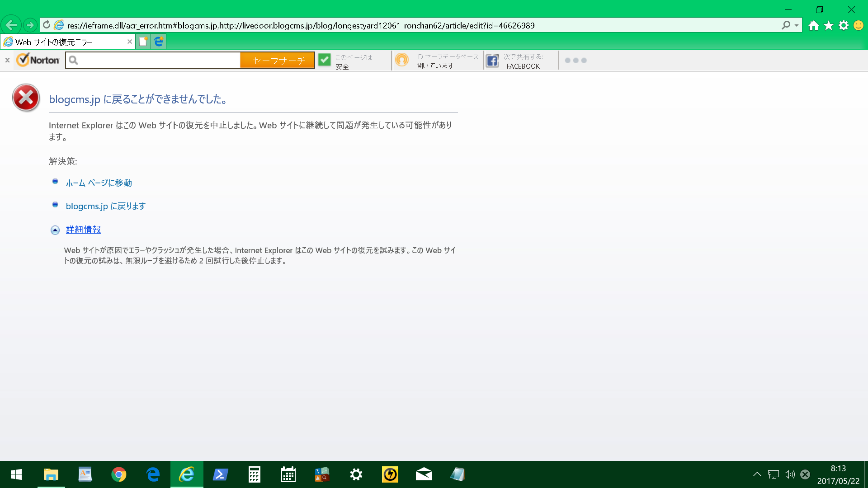Click Norton Identity Safe vault icon
868x488 pixels.
pyautogui.click(x=401, y=60)
